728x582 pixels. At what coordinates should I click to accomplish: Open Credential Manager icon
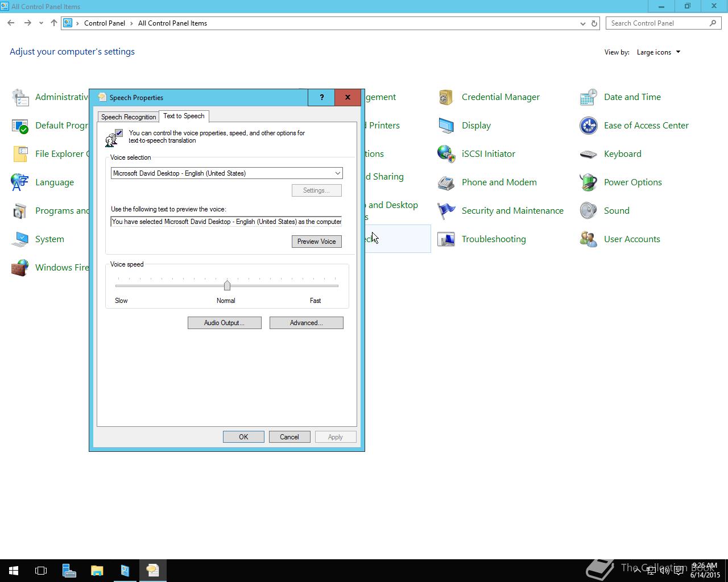446,97
